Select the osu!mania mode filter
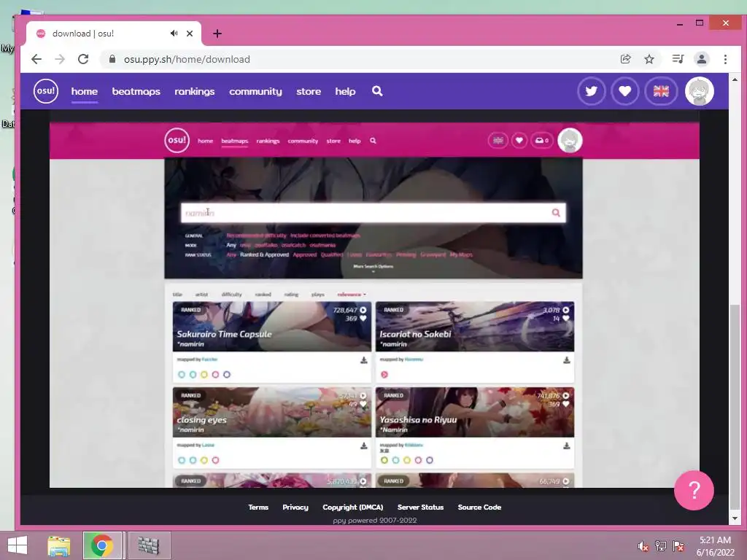The image size is (747, 560). tap(322, 245)
